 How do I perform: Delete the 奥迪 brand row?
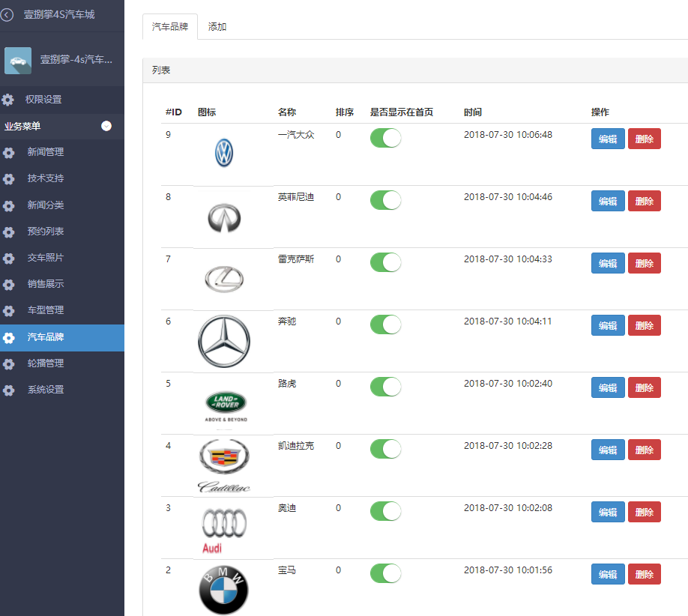point(644,513)
